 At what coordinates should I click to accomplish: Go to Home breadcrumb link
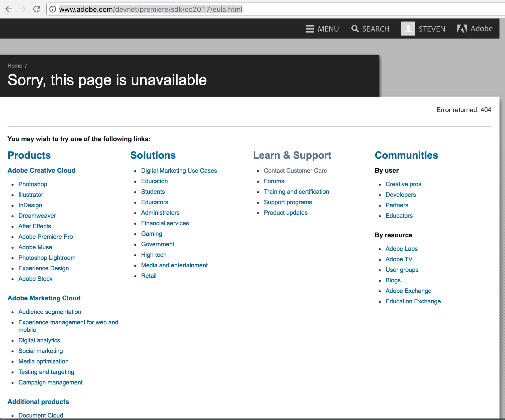coord(15,66)
